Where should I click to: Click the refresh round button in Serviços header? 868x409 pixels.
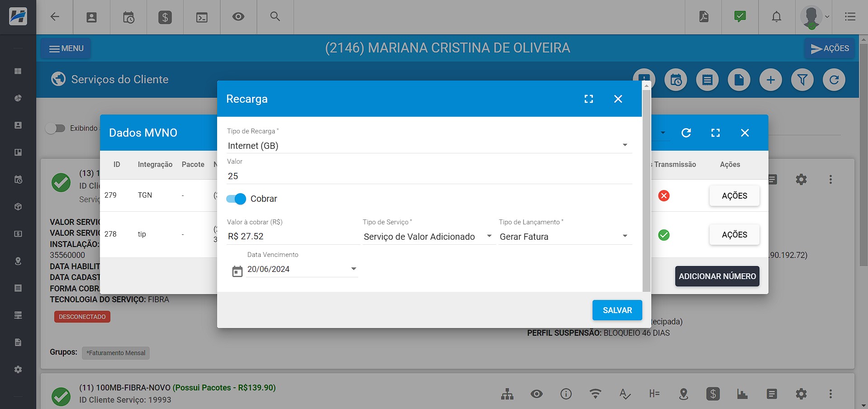click(x=834, y=80)
